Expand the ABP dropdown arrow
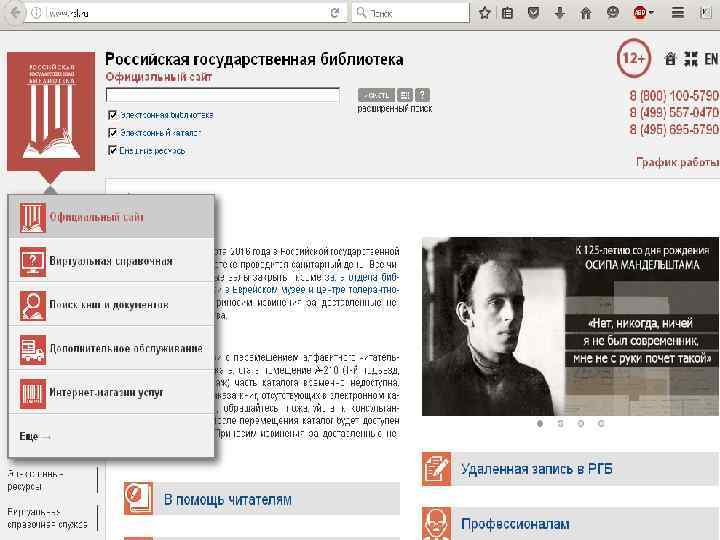 coord(651,13)
